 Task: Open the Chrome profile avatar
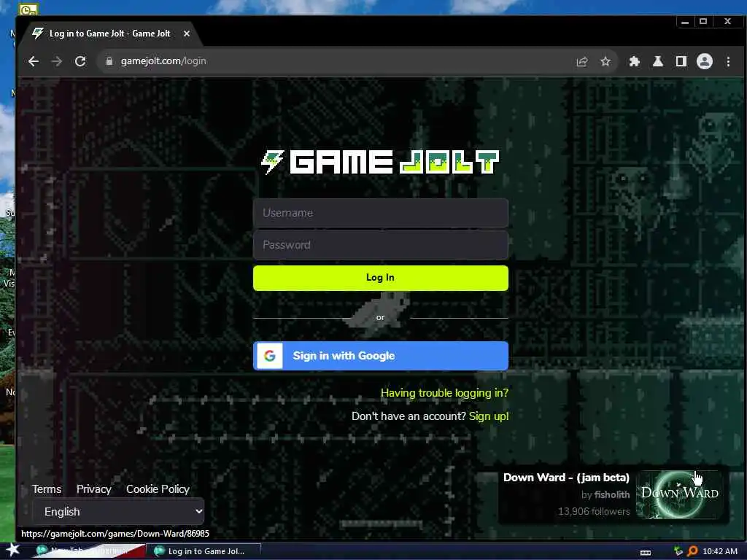point(704,61)
